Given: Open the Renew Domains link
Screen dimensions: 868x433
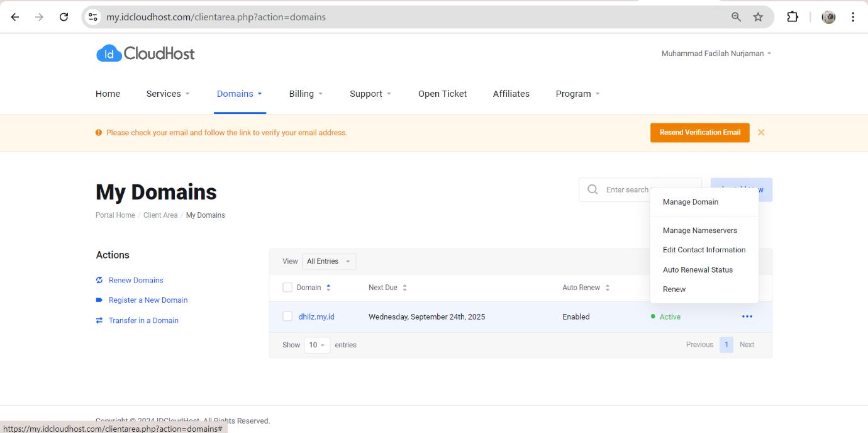Looking at the screenshot, I should [x=136, y=280].
